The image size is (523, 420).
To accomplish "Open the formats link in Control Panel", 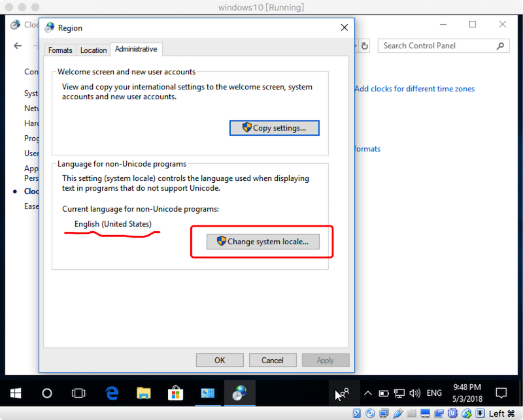I will [367, 149].
